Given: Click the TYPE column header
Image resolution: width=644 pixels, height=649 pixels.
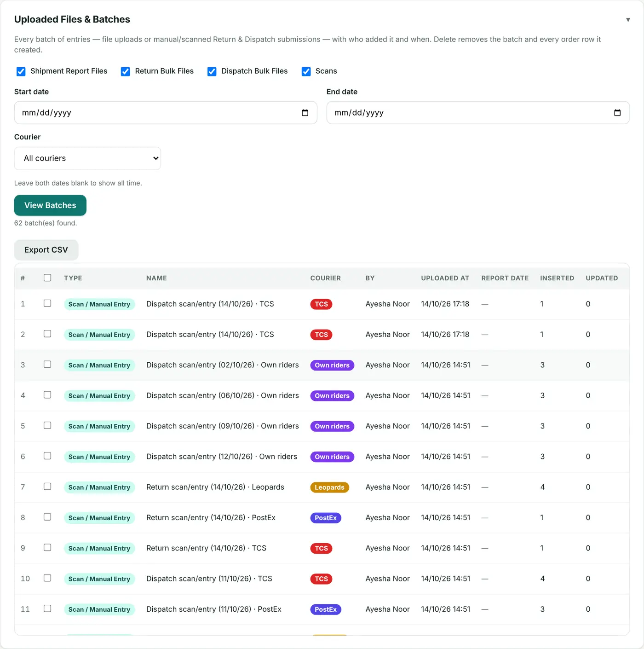Looking at the screenshot, I should point(73,278).
